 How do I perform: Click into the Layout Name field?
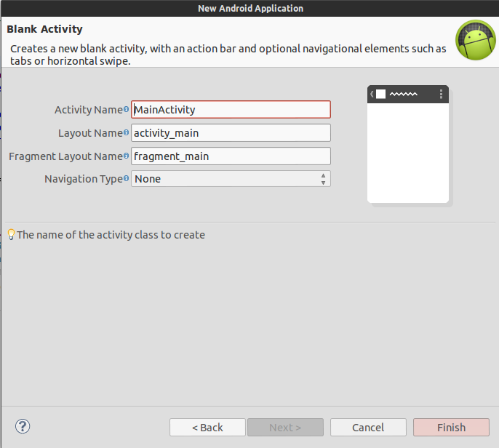[231, 132]
